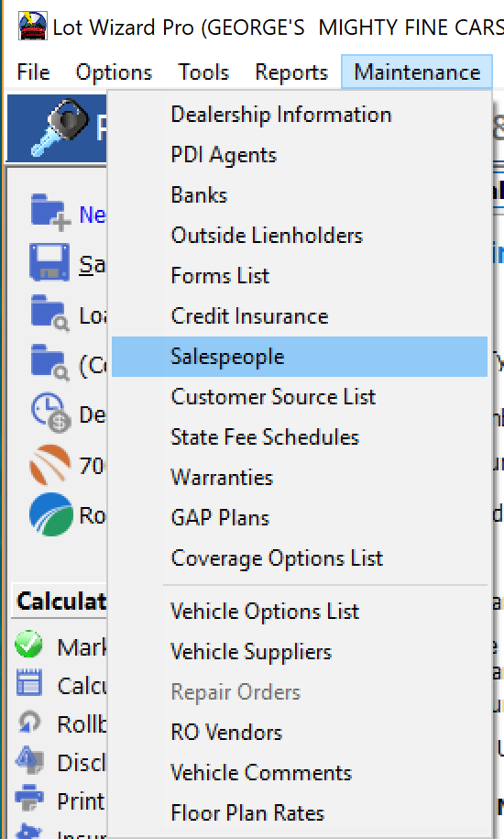Click the Rollback arrow icon

click(x=29, y=722)
